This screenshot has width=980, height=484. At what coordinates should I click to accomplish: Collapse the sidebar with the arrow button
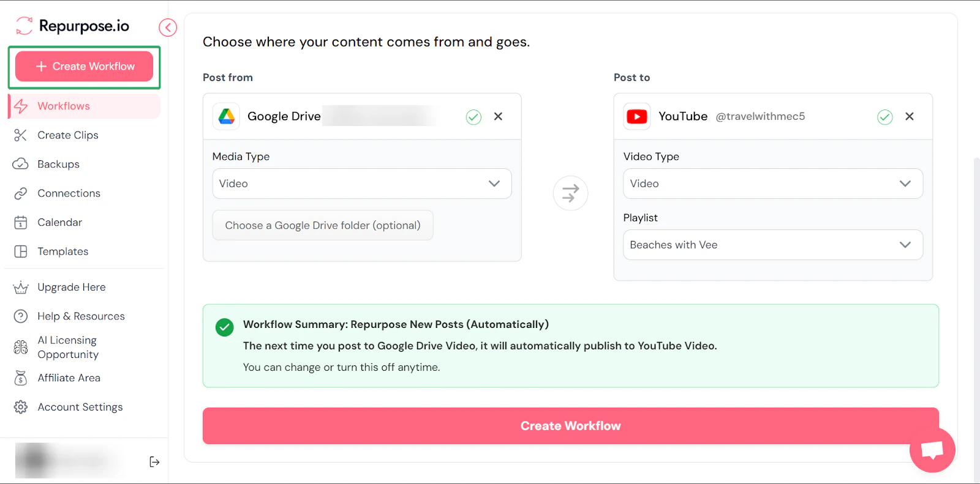tap(168, 28)
